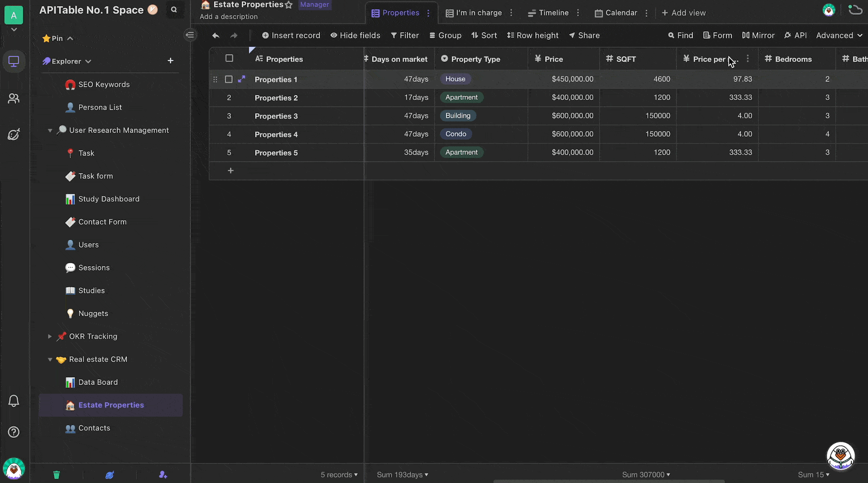Click the Row height control

[x=533, y=35]
